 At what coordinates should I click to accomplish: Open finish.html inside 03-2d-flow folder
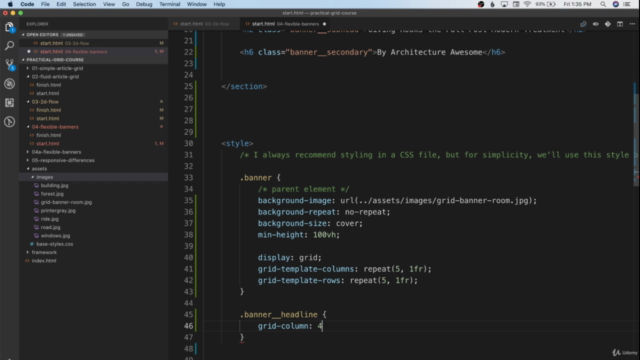click(x=94, y=110)
